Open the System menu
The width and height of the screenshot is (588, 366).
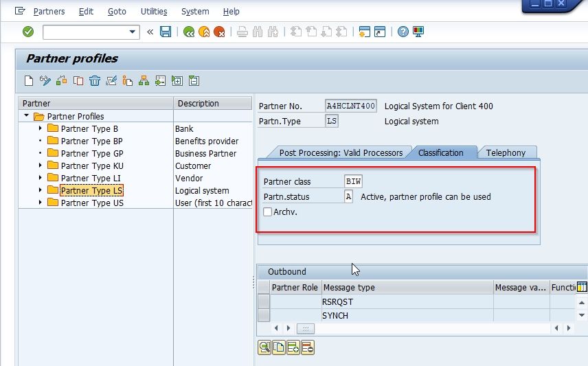pyautogui.click(x=195, y=12)
